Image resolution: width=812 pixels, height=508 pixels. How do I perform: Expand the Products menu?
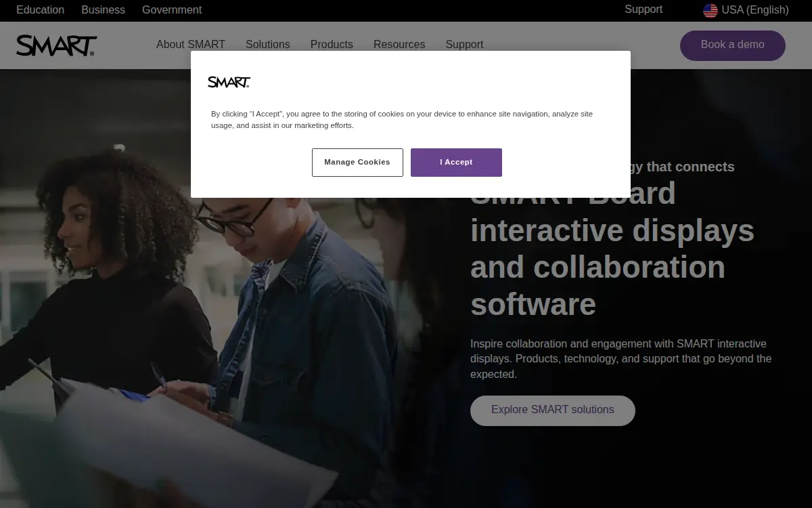tap(332, 44)
